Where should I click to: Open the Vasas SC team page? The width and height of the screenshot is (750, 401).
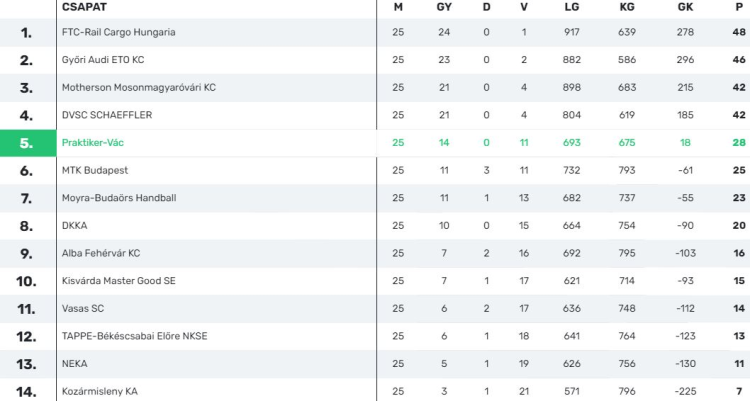tap(83, 308)
